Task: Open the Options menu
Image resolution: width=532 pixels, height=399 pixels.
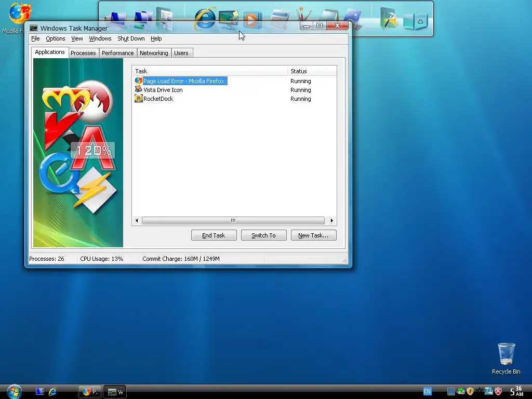Action: (55, 38)
